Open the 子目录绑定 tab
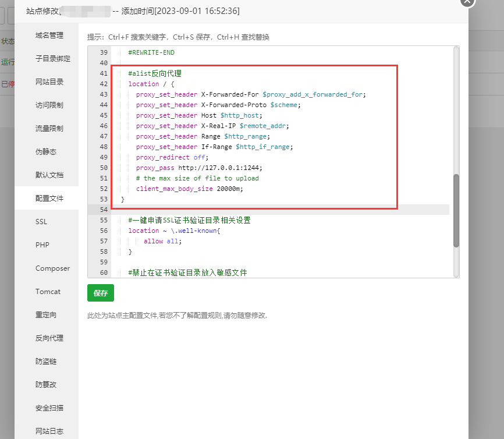The width and height of the screenshot is (504, 439). pyautogui.click(x=53, y=59)
